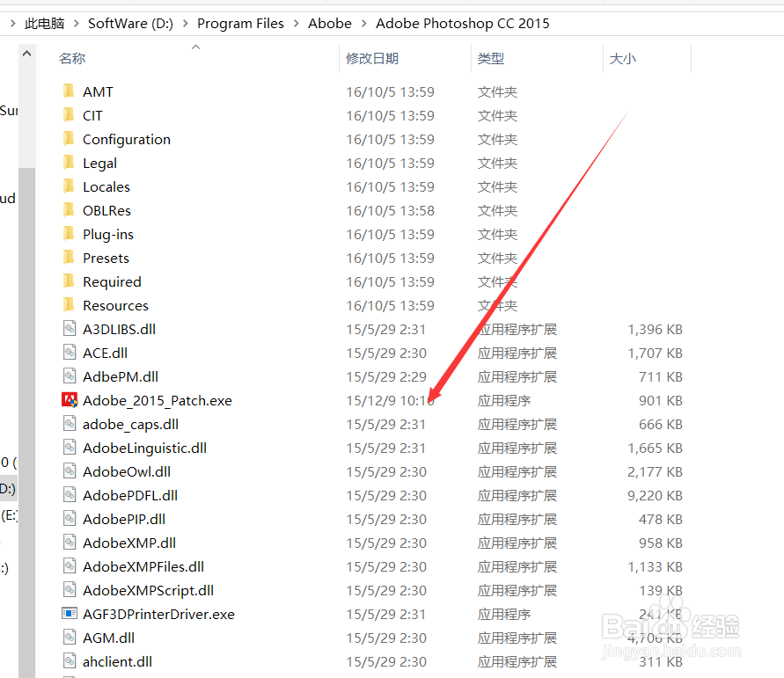This screenshot has height=678, width=784.
Task: Expand the breadcrumb chevron after Abobe
Action: click(x=363, y=24)
